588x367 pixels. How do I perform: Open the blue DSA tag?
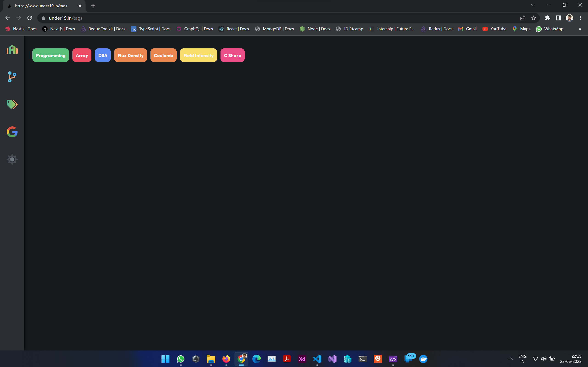tap(102, 55)
